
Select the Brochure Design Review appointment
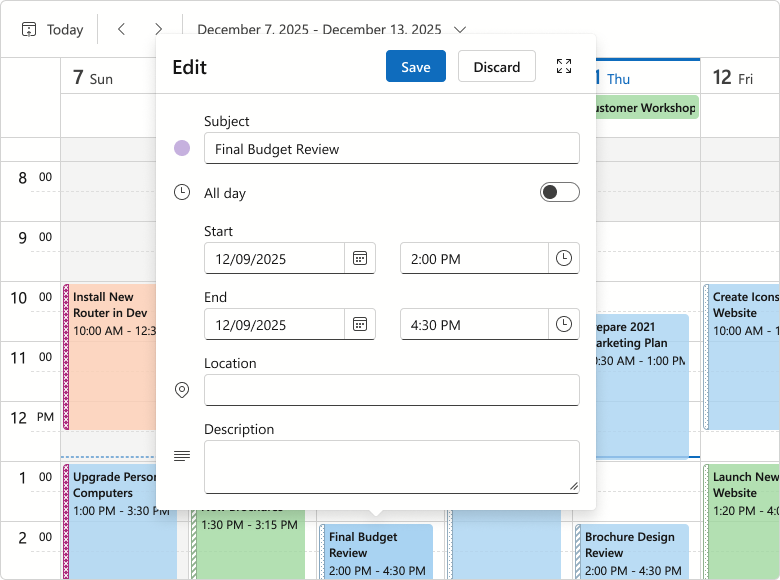(x=632, y=552)
